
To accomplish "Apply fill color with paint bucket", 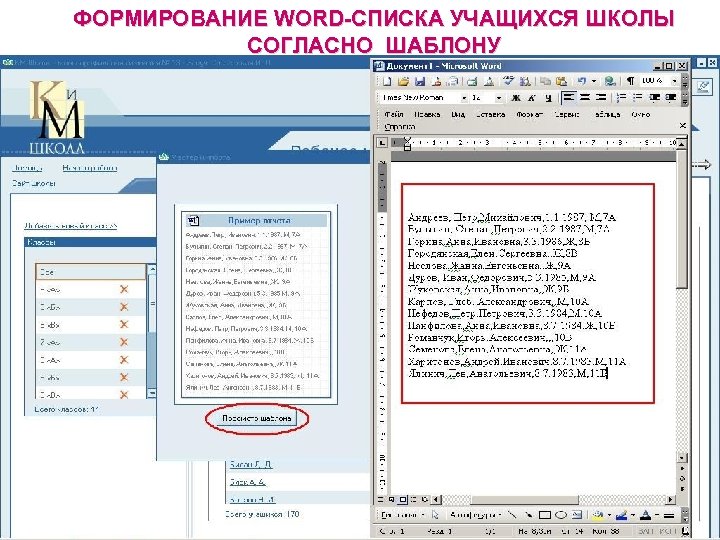I will tap(598, 515).
